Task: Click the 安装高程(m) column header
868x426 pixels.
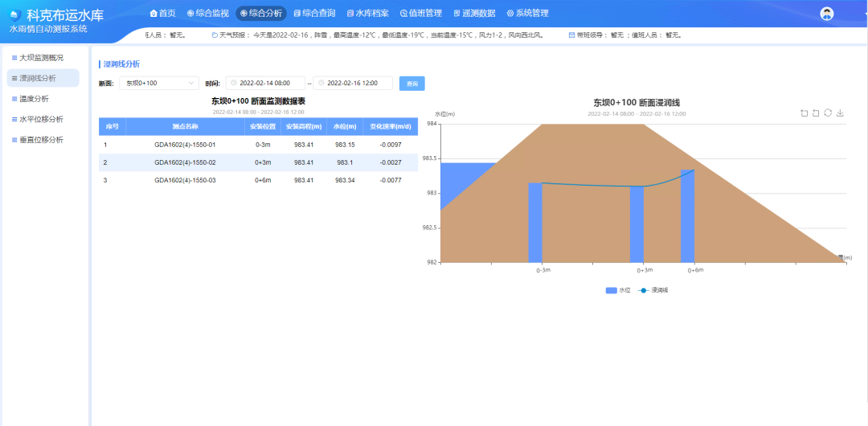Action: 304,126
